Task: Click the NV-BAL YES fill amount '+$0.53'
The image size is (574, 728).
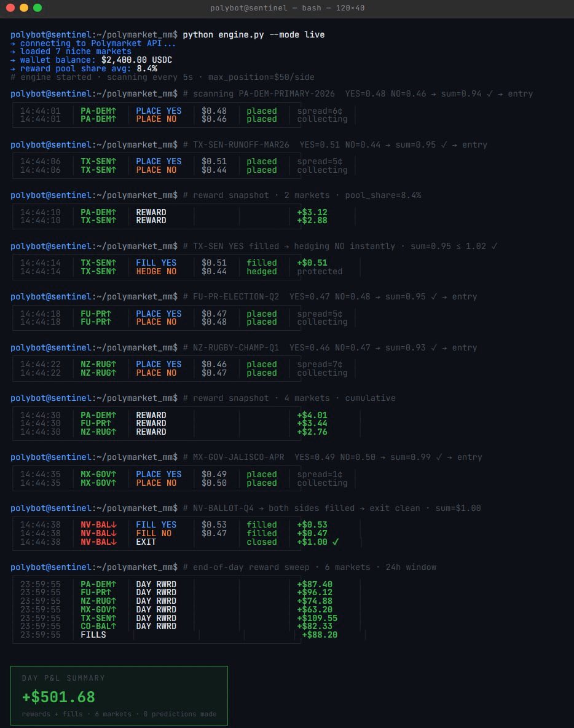Action: [312, 525]
